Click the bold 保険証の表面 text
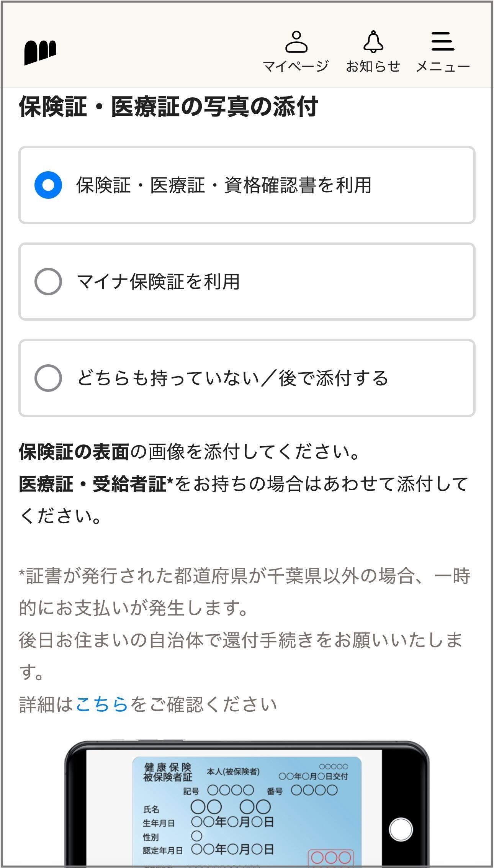494x868 pixels. [x=74, y=452]
